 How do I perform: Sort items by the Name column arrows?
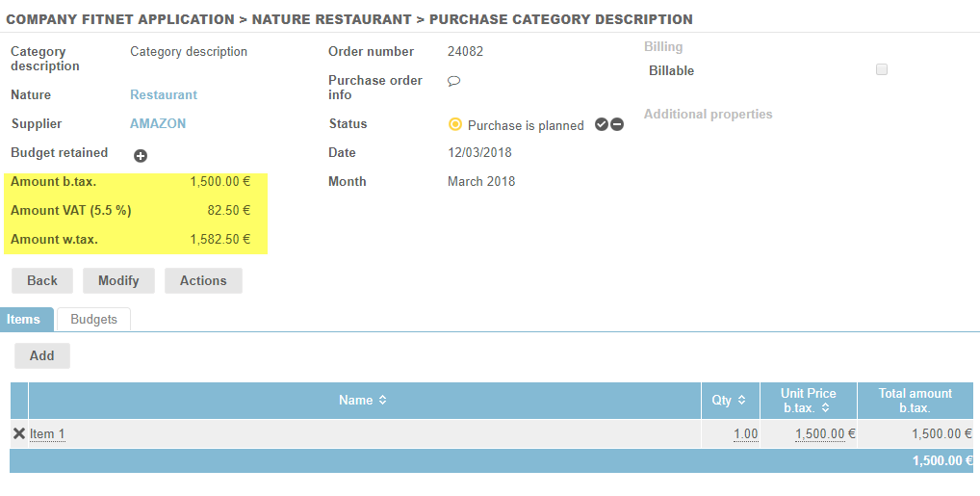tap(382, 401)
